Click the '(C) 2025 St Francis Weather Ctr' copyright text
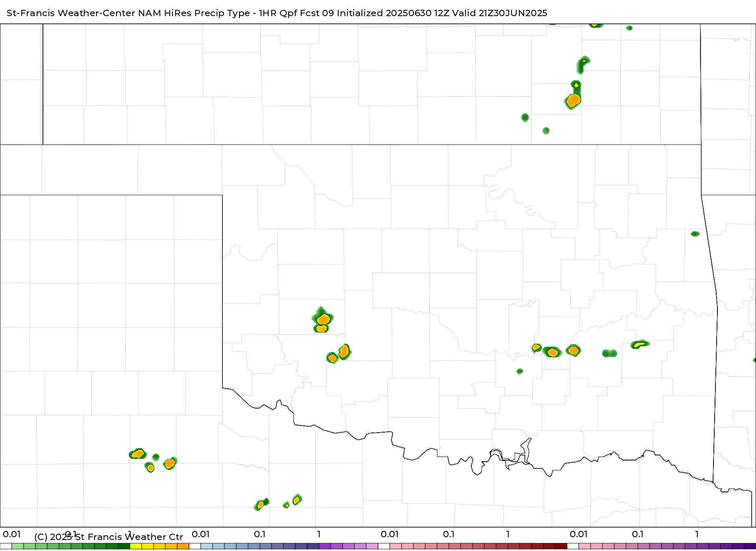The width and height of the screenshot is (756, 551). [x=109, y=537]
